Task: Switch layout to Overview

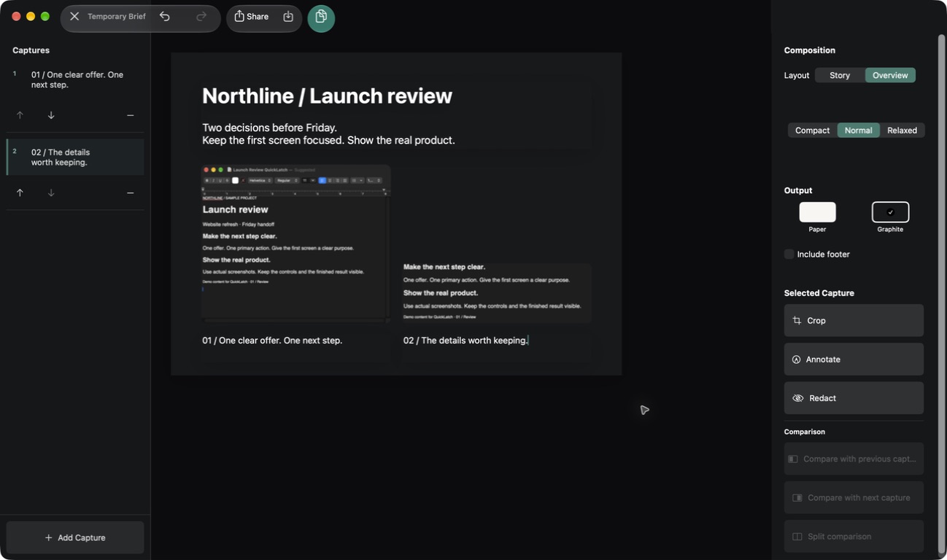Action: (890, 75)
